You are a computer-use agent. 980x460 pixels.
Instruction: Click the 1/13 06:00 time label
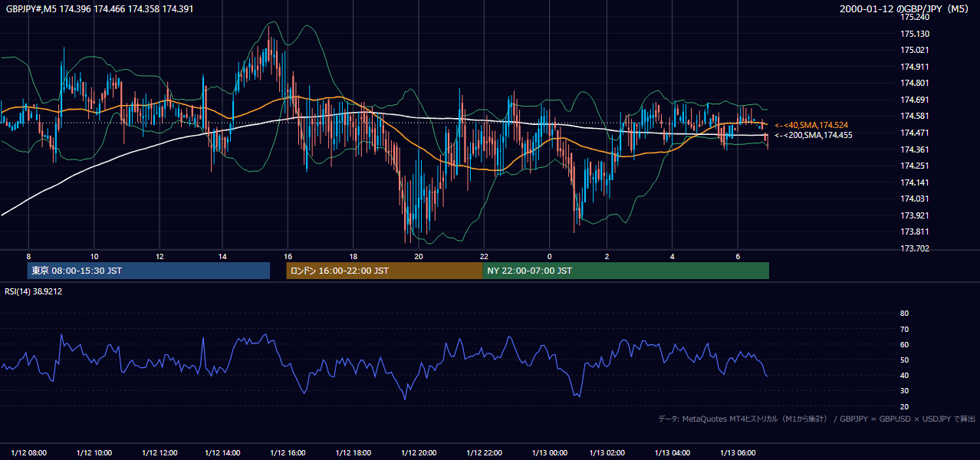pyautogui.click(x=738, y=452)
